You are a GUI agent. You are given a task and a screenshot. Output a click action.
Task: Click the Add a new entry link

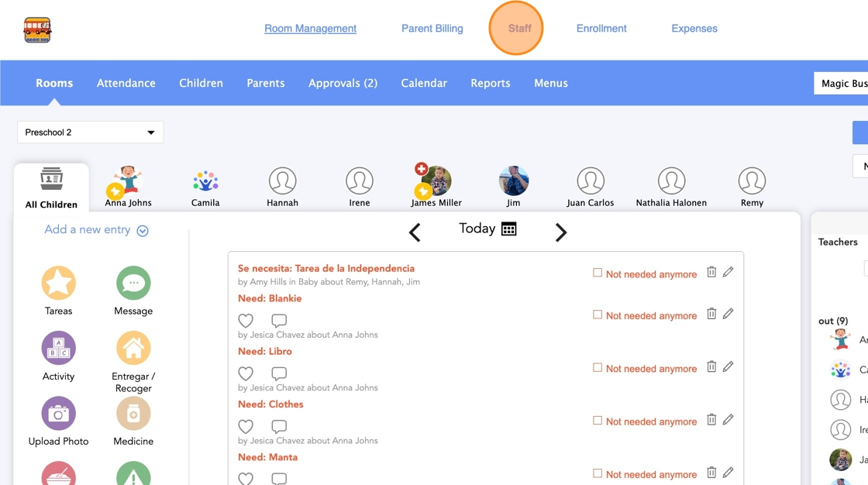88,229
